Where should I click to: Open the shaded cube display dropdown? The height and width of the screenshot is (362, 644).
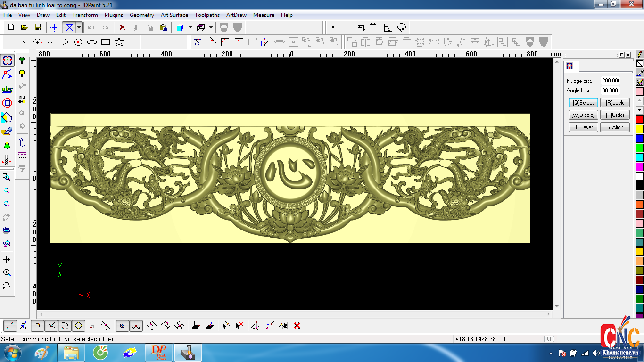coord(190,27)
